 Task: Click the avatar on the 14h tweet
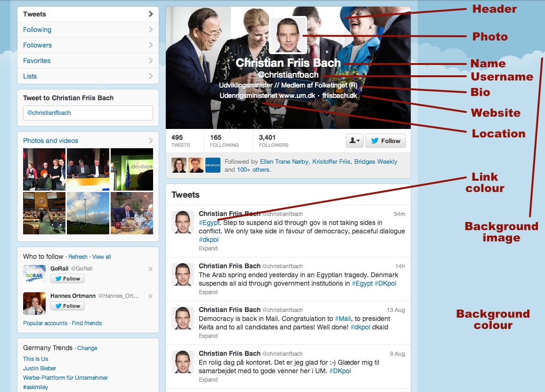coord(183,274)
